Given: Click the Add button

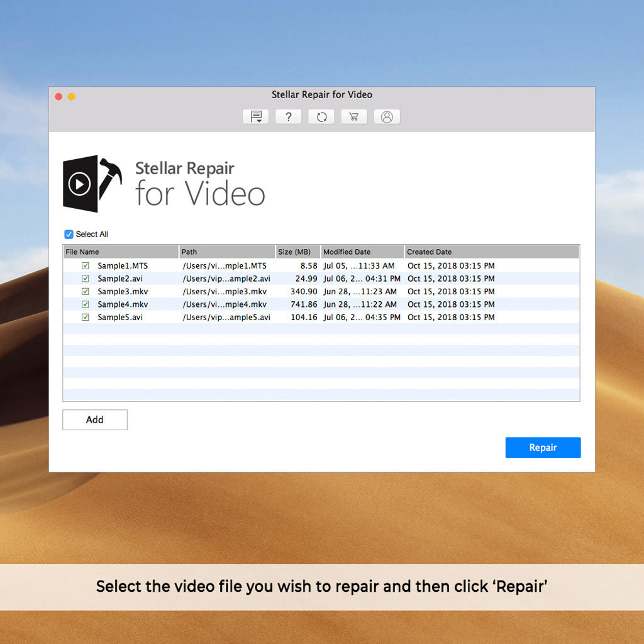Looking at the screenshot, I should pyautogui.click(x=95, y=419).
